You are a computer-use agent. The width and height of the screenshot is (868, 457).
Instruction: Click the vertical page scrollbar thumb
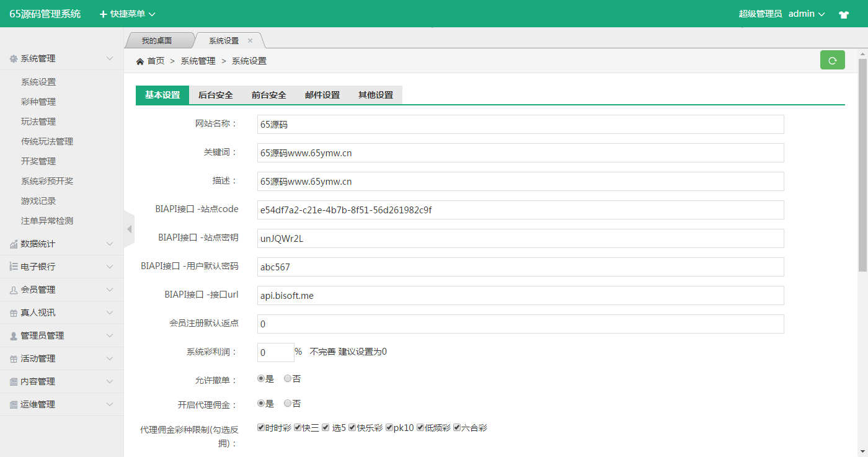(x=862, y=164)
